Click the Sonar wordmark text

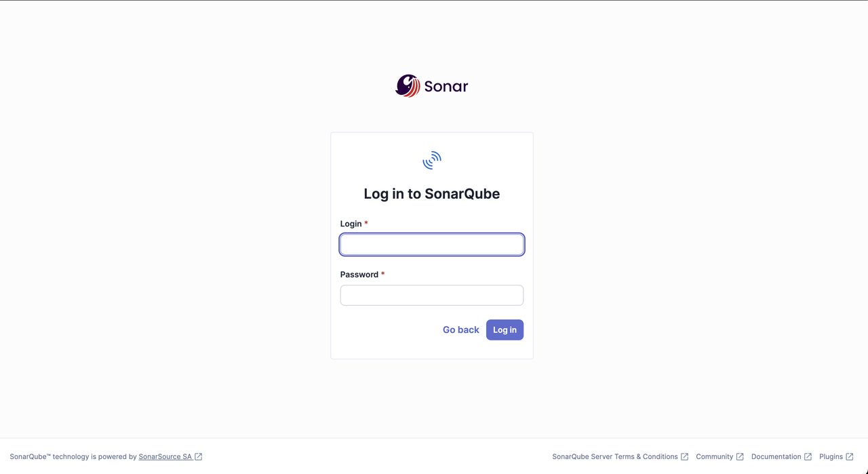click(446, 87)
